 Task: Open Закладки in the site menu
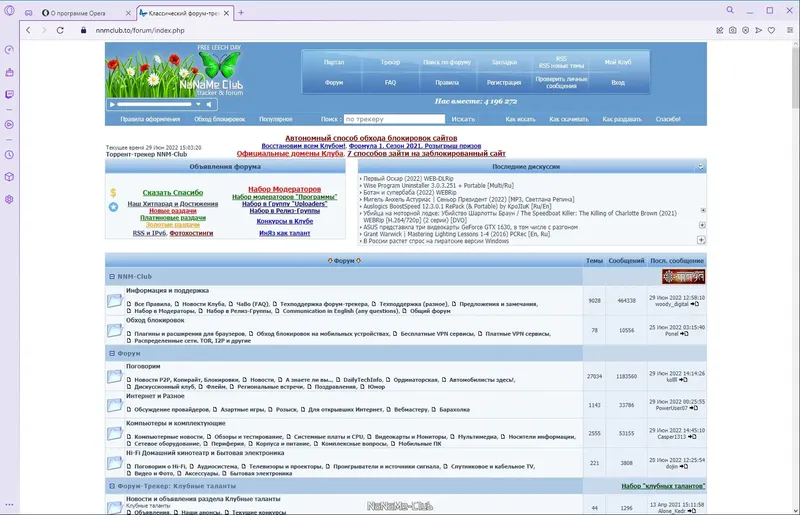(504, 62)
